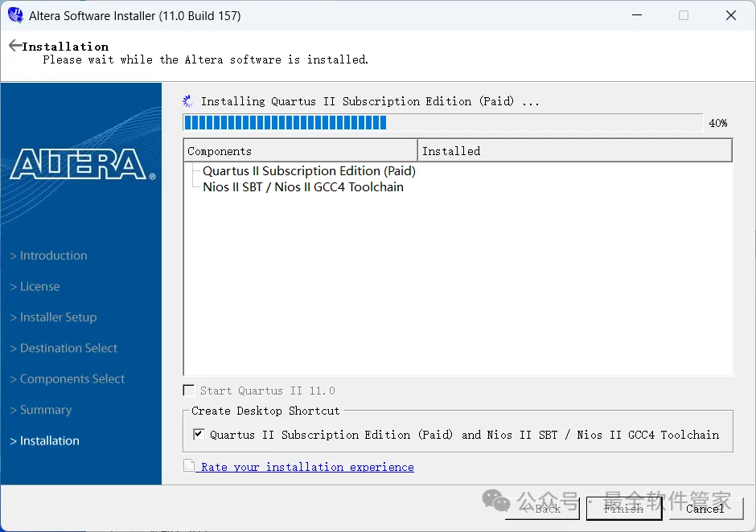This screenshot has height=532, width=756.
Task: Select Quartus II Subscription Edition (Paid) row
Action: [309, 171]
